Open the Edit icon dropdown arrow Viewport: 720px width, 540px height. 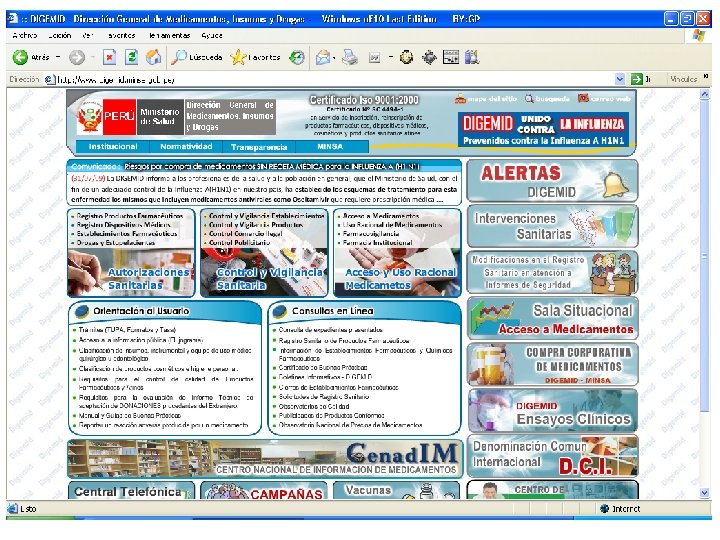click(391, 57)
